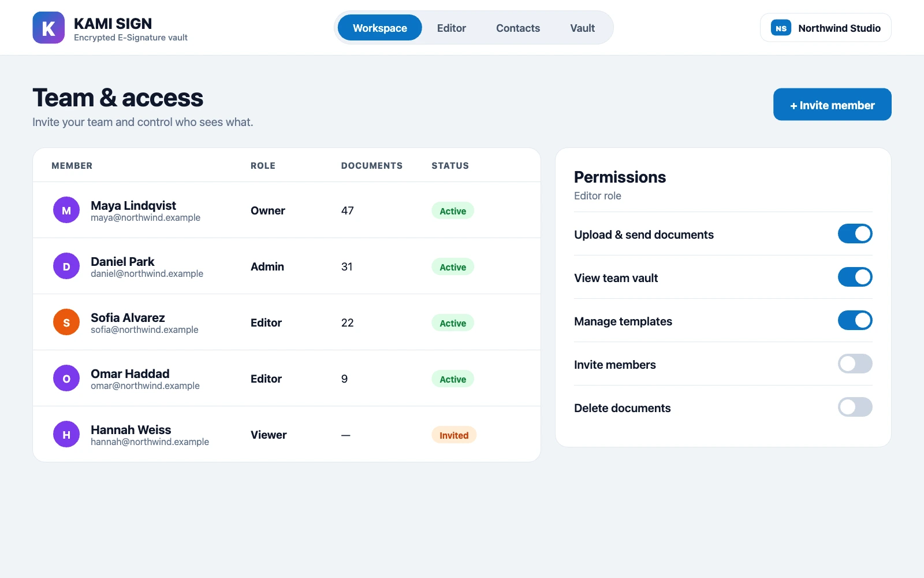This screenshot has height=578, width=924.
Task: Enable Invite members permission
Action: (x=855, y=364)
